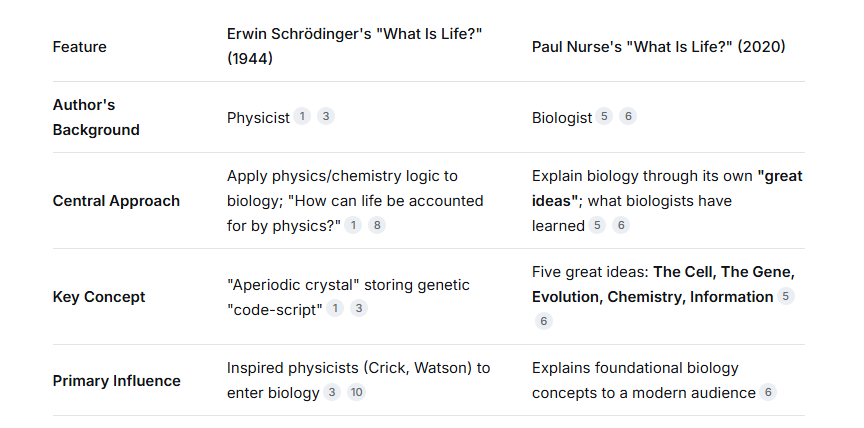
Task: Click citation 8 after 'for by physics?'
Action: tap(377, 225)
